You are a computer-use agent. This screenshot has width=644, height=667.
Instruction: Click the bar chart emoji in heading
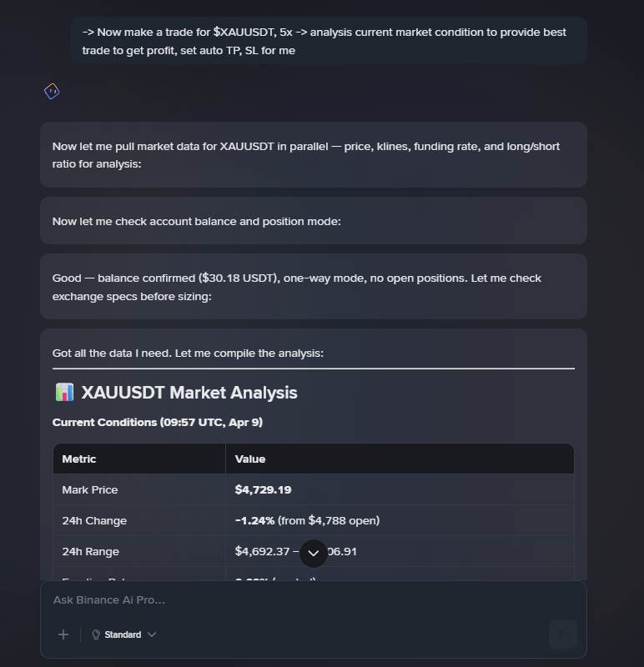64,393
